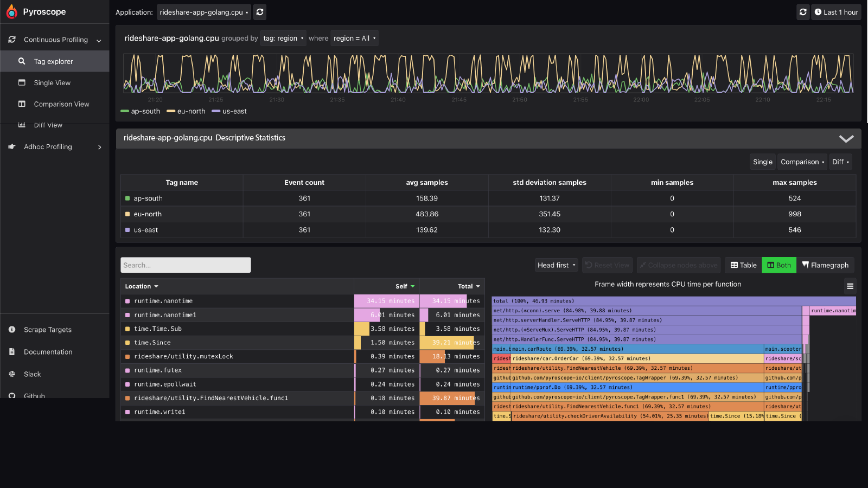
Task: Switch to Single View
Action: [52, 82]
